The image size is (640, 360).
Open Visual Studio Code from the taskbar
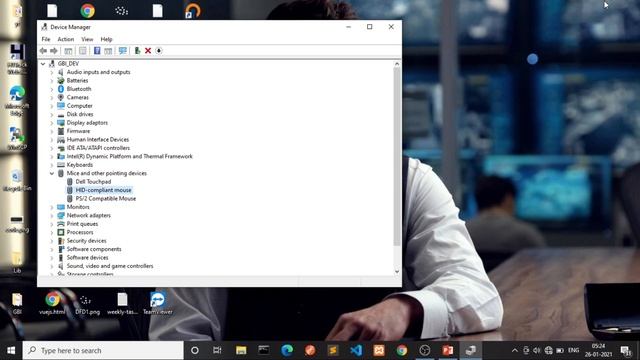tap(356, 350)
